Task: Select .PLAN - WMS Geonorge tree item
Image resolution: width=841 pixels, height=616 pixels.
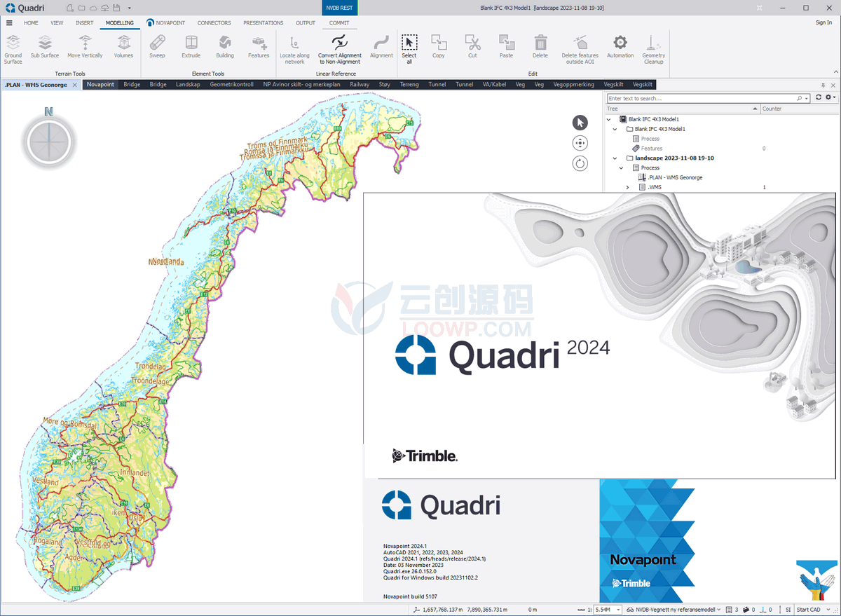Action: (x=675, y=177)
